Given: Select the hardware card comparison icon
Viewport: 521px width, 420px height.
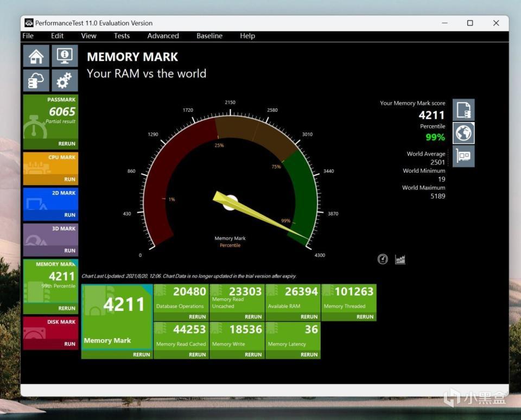Looking at the screenshot, I should click(x=463, y=156).
